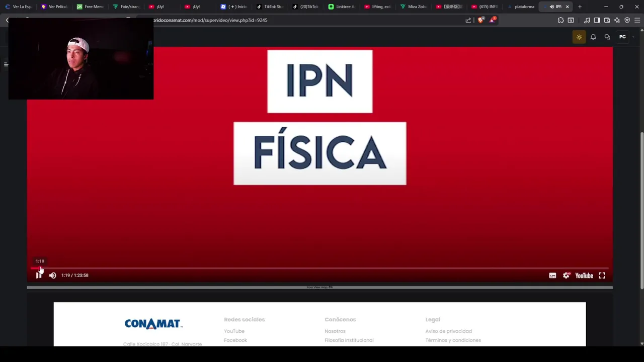The width and height of the screenshot is (644, 362).
Task: Switch to the 'Mizu Zoku' tab
Action: tap(414, 7)
